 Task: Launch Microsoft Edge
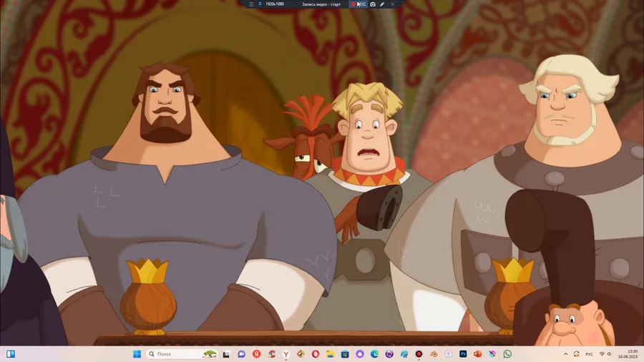374,354
